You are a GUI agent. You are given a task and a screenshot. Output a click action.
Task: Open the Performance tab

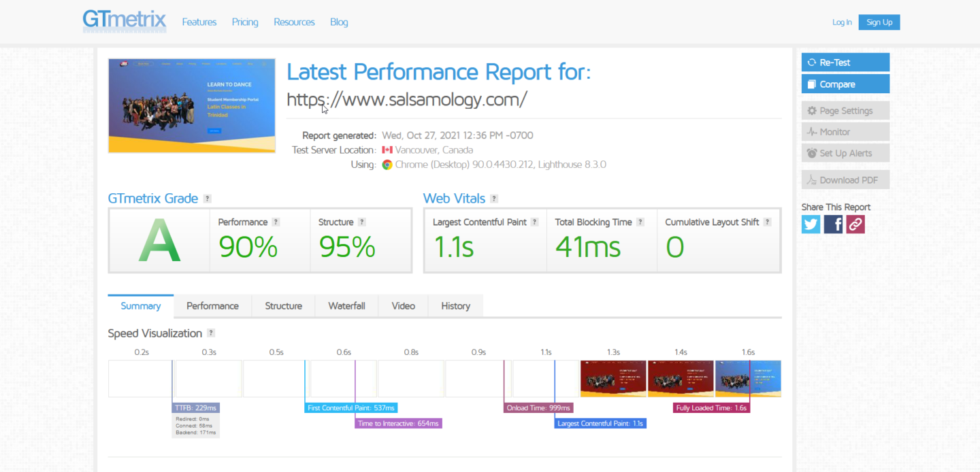pos(212,306)
